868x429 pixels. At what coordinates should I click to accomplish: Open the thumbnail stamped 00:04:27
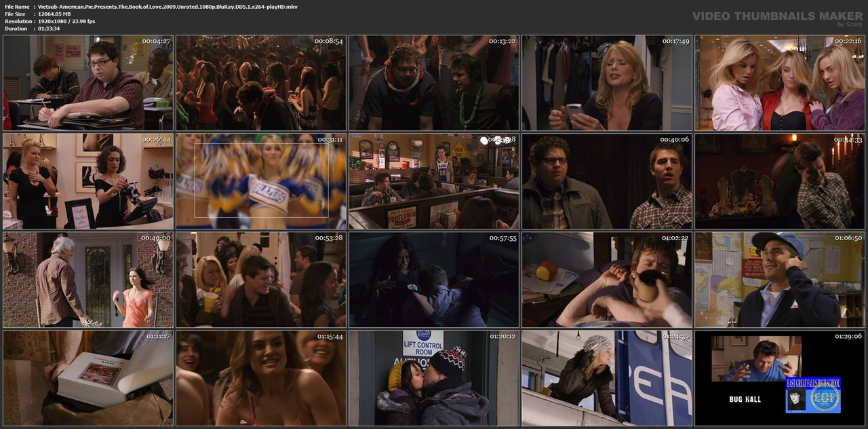tap(88, 83)
